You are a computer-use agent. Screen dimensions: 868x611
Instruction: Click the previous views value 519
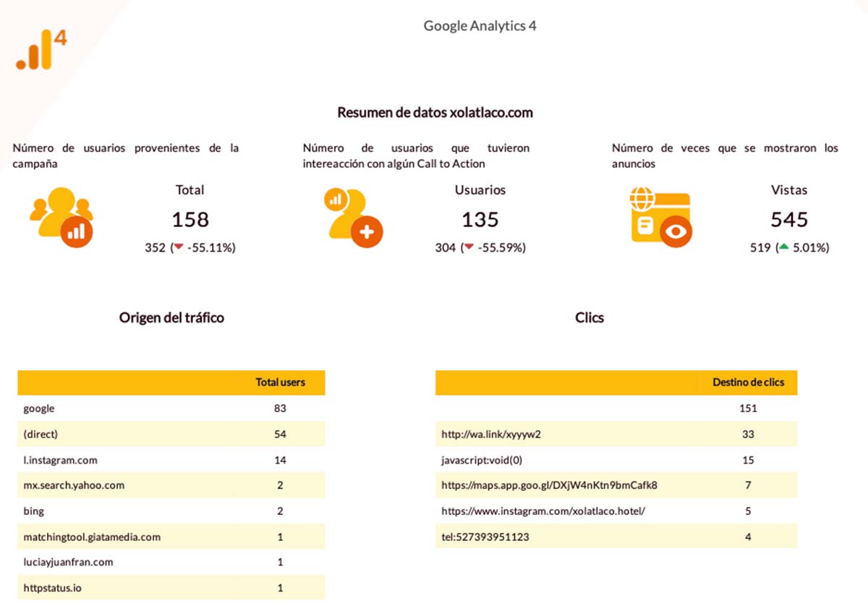pyautogui.click(x=760, y=247)
